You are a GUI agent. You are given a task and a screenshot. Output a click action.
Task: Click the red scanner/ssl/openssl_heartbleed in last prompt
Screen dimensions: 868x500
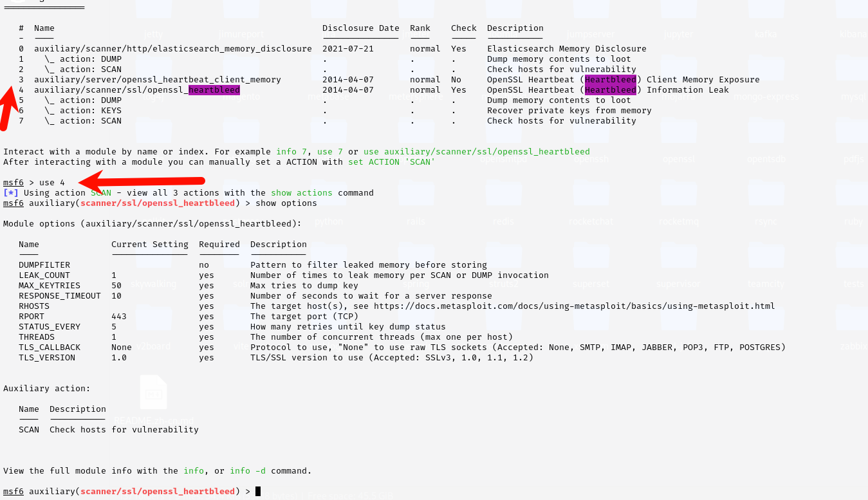158,492
